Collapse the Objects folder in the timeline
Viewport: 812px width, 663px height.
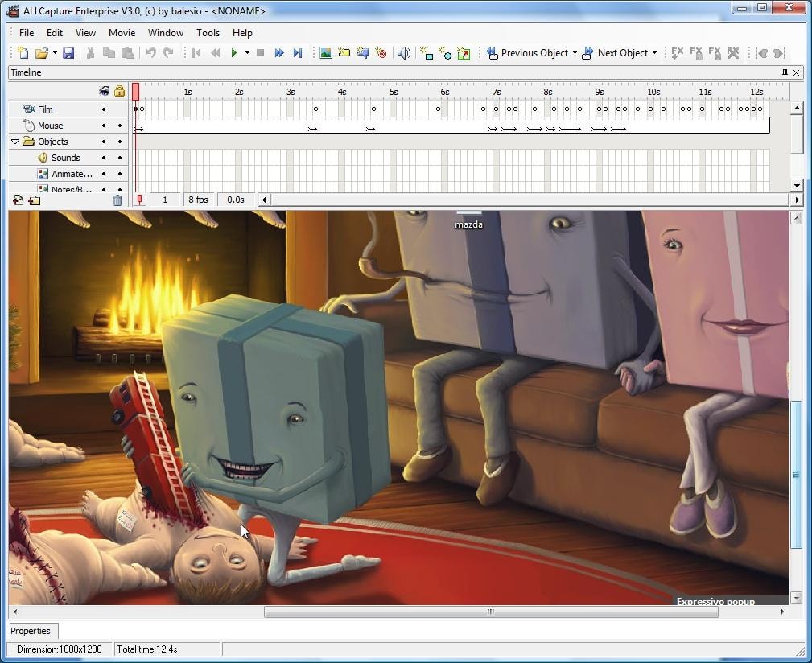point(15,142)
